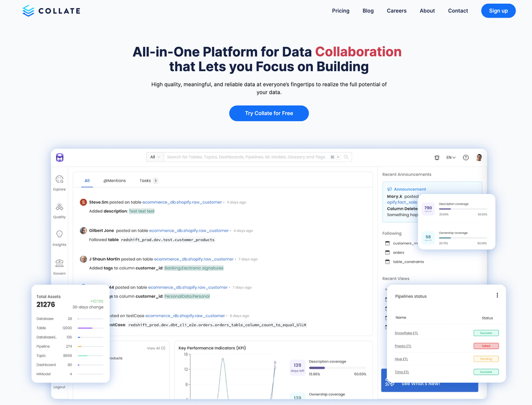Screen dimensions: 532x405
Task: Open the Blog page
Action: (368, 11)
